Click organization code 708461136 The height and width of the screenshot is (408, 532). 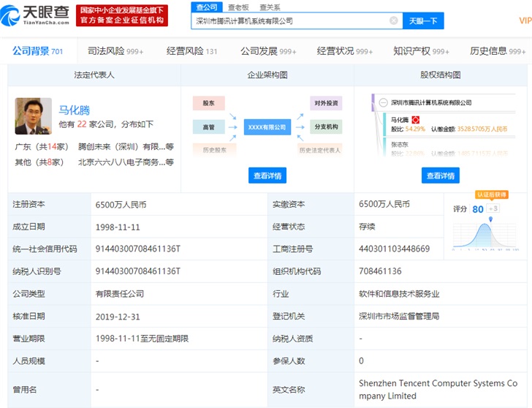pos(380,271)
